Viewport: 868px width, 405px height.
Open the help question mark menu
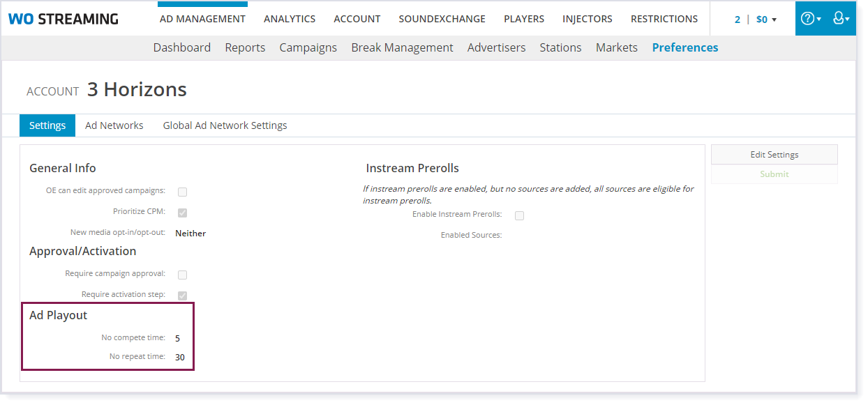pos(810,19)
